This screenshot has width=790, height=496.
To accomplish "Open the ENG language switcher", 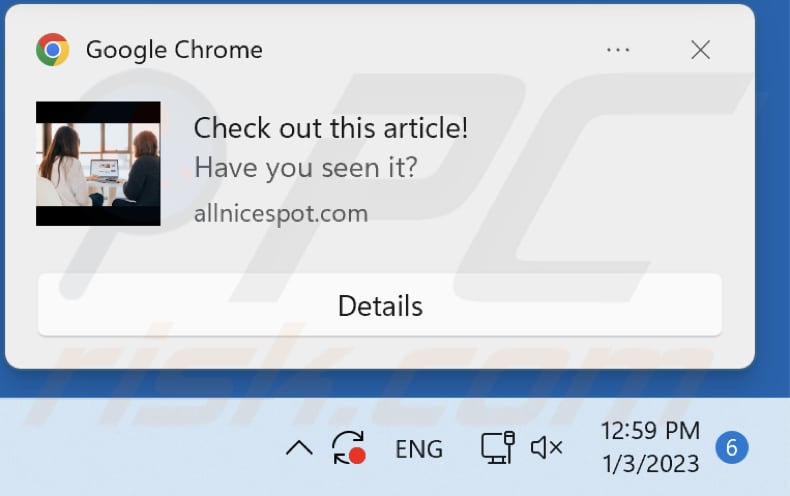I will click(419, 449).
